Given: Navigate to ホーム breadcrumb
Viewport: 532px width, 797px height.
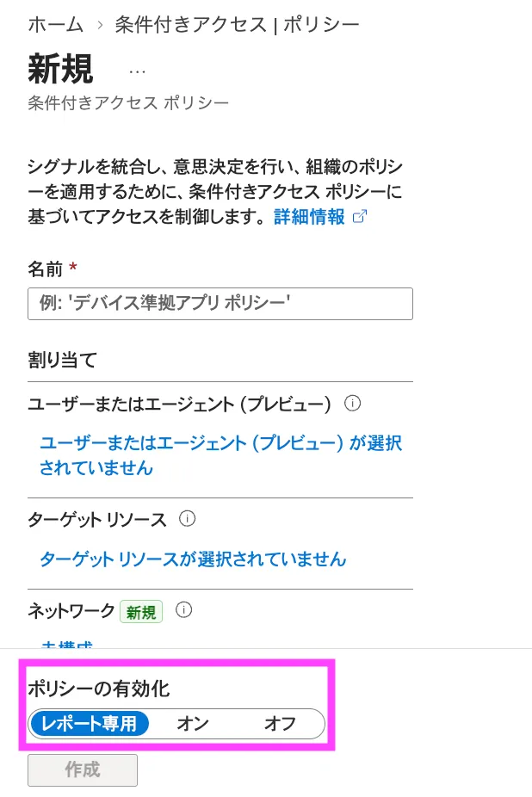Looking at the screenshot, I should click(x=56, y=24).
